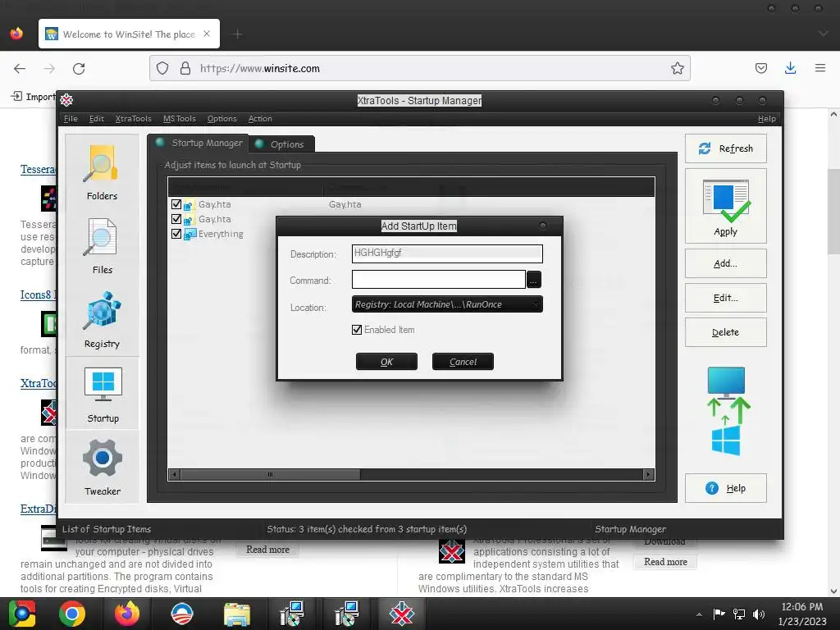Click the Help button with question mark
The height and width of the screenshot is (630, 840).
[x=725, y=488]
